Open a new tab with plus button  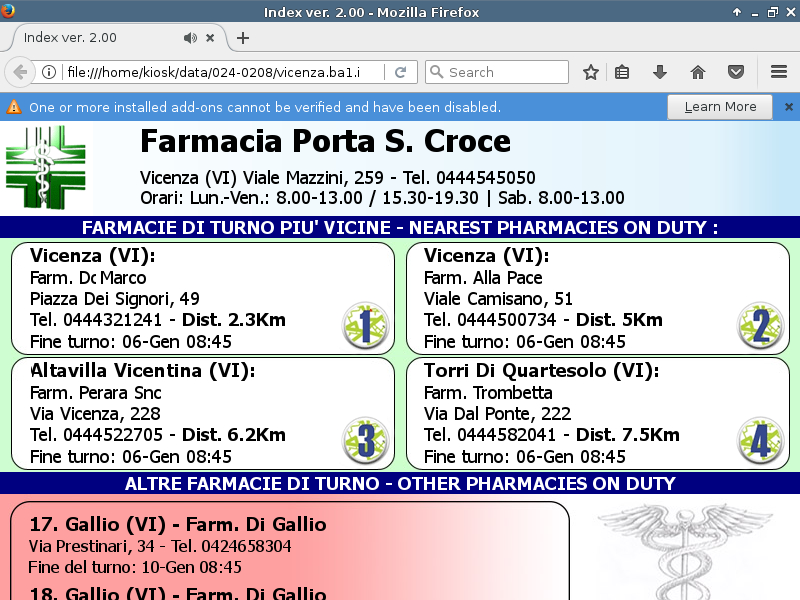tap(243, 38)
